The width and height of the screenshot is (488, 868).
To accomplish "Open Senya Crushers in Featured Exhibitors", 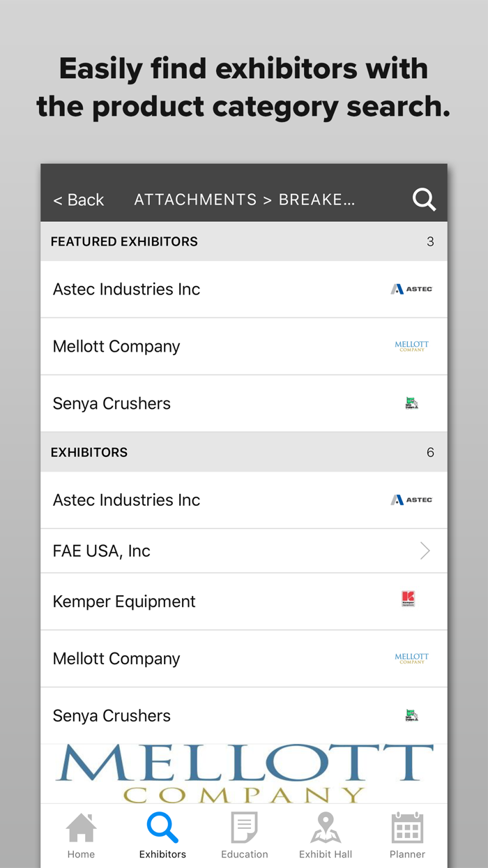I will [x=112, y=403].
